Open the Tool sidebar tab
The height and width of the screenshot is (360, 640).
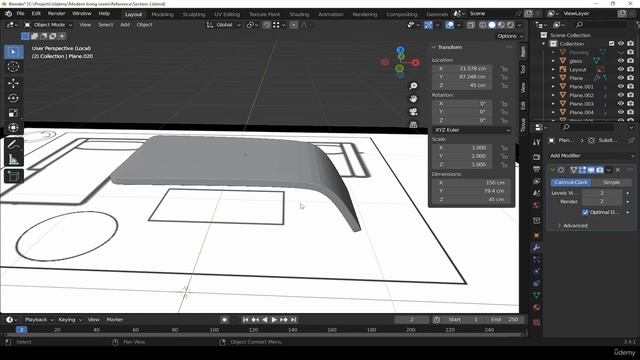(x=523, y=70)
